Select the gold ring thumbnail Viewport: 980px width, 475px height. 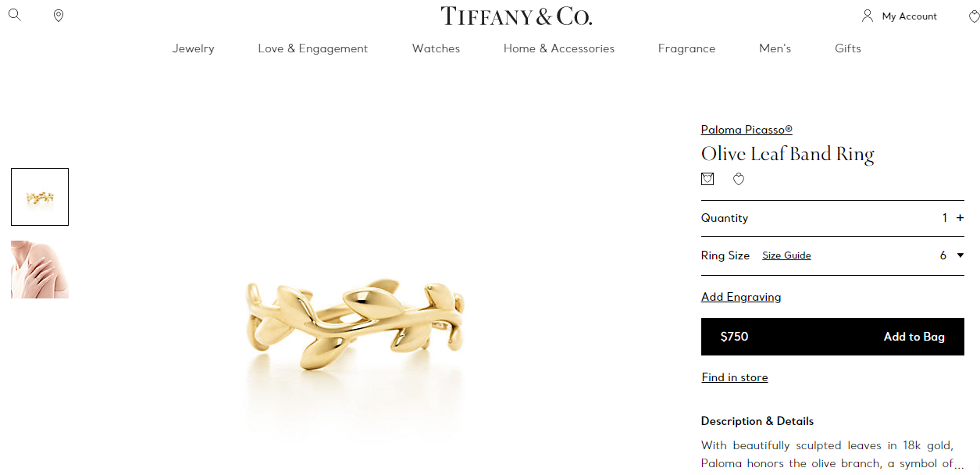[40, 197]
